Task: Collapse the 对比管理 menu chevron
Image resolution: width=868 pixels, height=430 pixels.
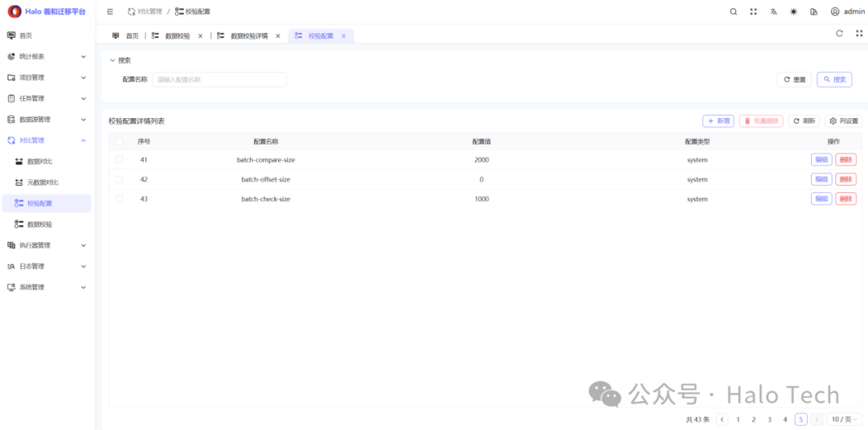Action: 84,141
